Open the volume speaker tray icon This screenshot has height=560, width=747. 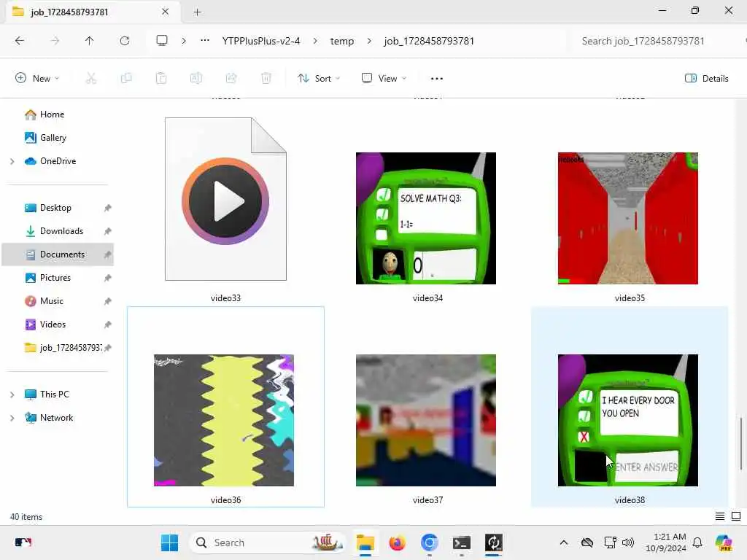[x=628, y=542]
